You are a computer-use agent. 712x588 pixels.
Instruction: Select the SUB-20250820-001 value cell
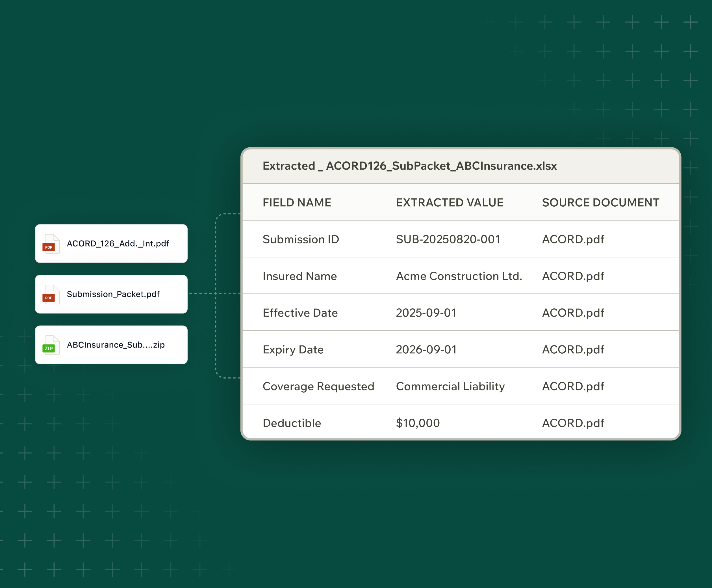tap(448, 239)
